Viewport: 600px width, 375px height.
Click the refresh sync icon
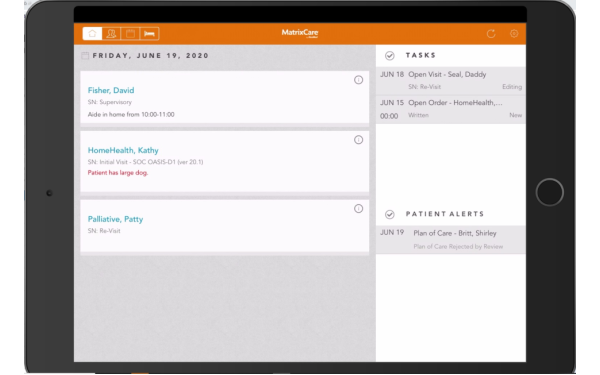491,34
